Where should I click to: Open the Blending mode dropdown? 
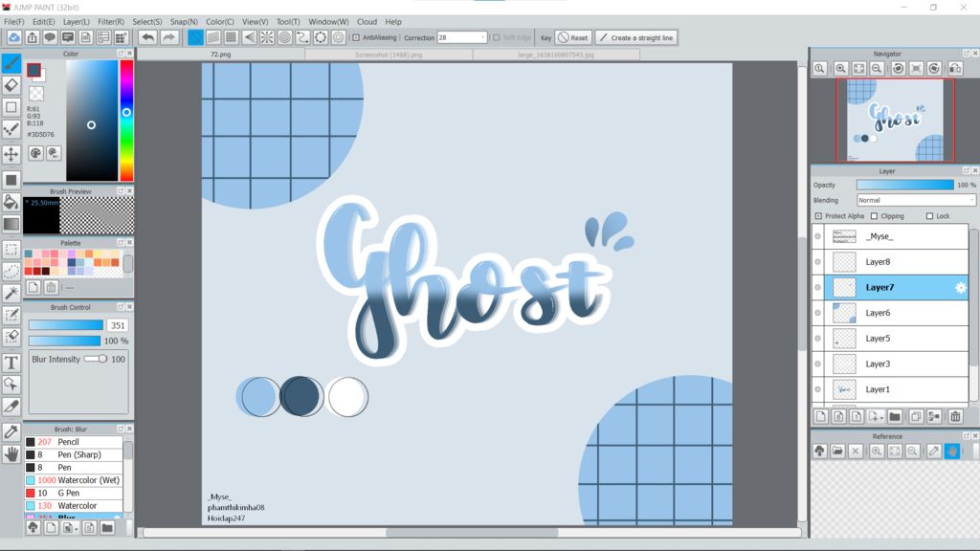click(916, 201)
